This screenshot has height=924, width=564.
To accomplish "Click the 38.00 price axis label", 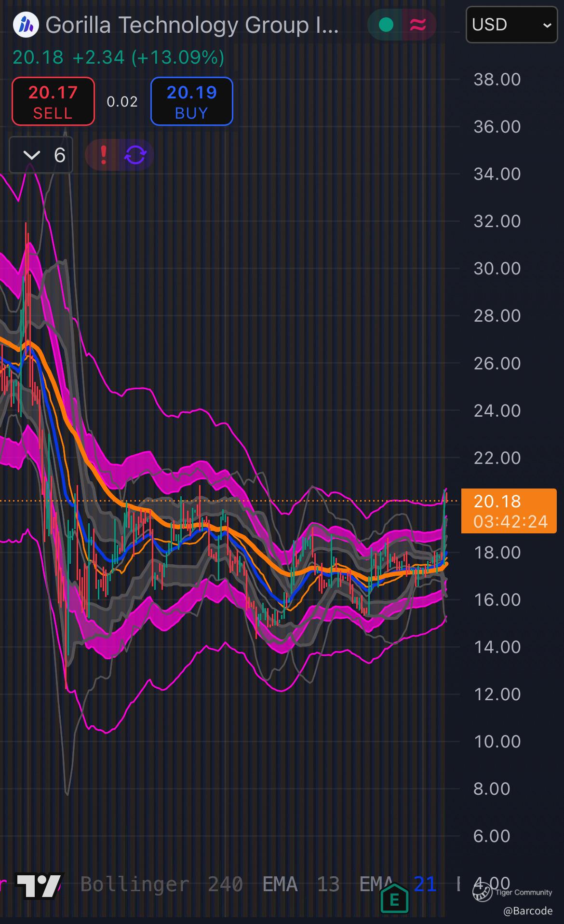I will 497,80.
